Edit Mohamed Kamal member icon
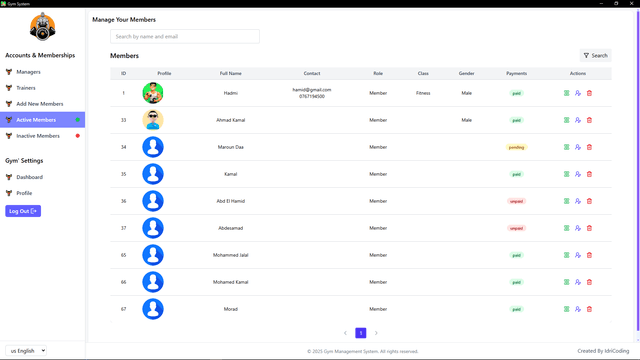The height and width of the screenshot is (360, 640). pos(578,282)
